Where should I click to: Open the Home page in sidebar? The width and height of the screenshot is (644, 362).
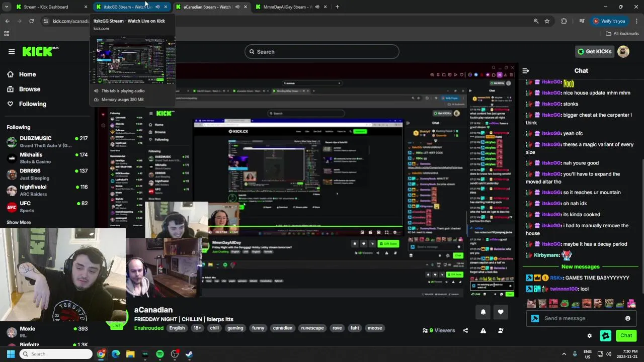pos(28,74)
